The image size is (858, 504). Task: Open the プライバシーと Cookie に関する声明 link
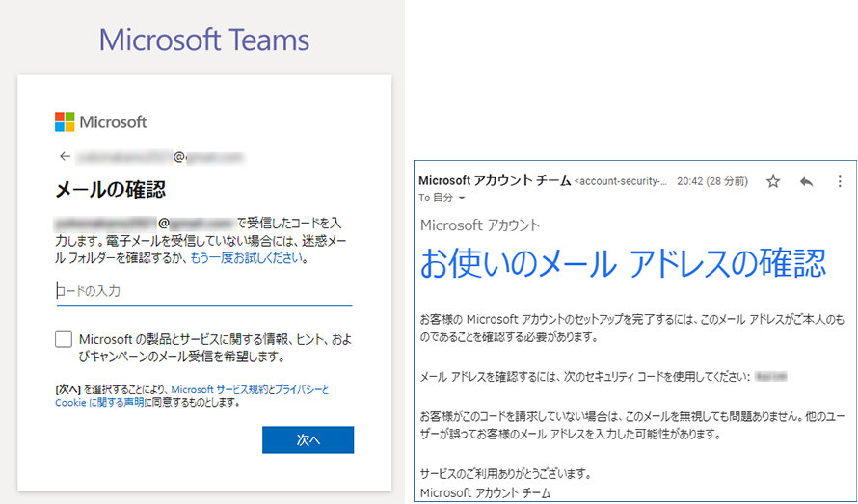192,396
